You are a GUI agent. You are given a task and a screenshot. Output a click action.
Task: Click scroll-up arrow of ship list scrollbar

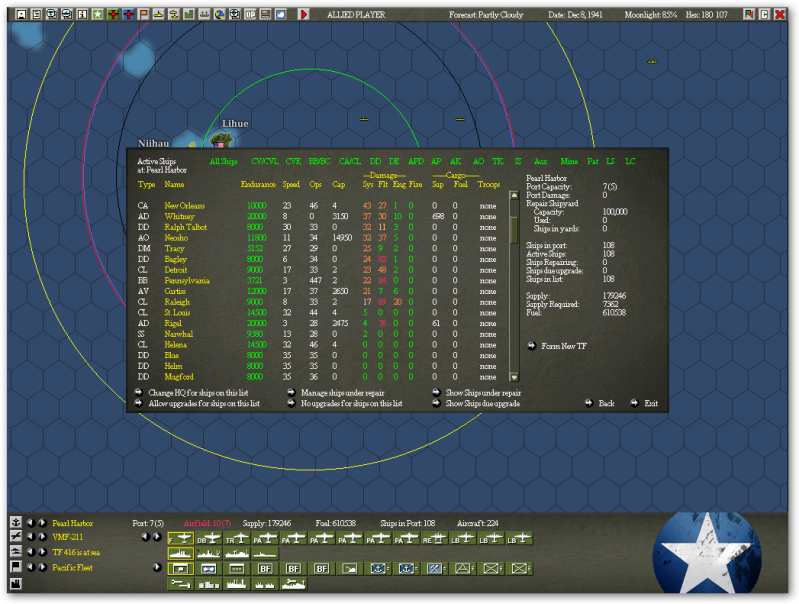point(514,196)
